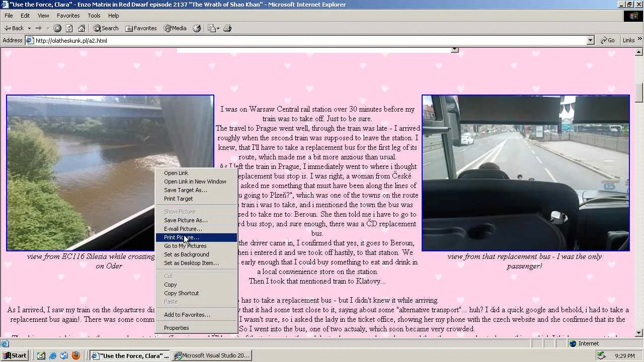Viewport: 644px width, 362px height.
Task: Choose Open Link in New Window
Action: point(196,182)
